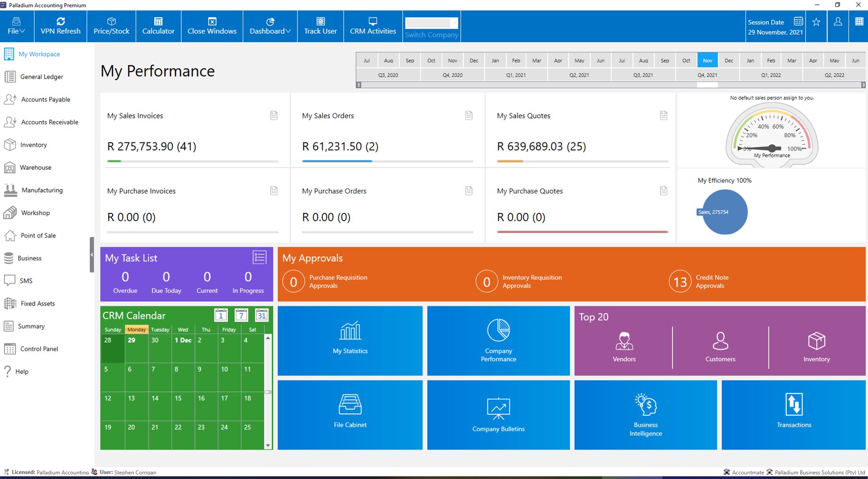View In Progress tasks count
The image size is (868, 479).
point(248,282)
